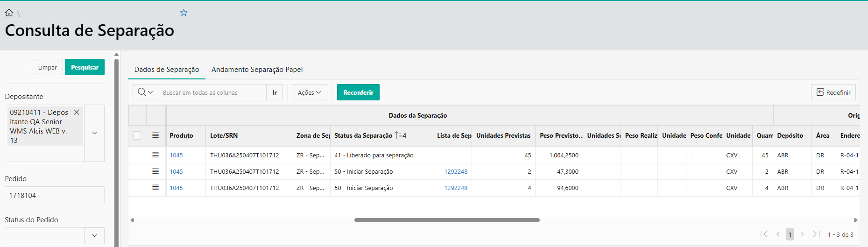Jump to last page of results
868x247 pixels.
point(816,234)
